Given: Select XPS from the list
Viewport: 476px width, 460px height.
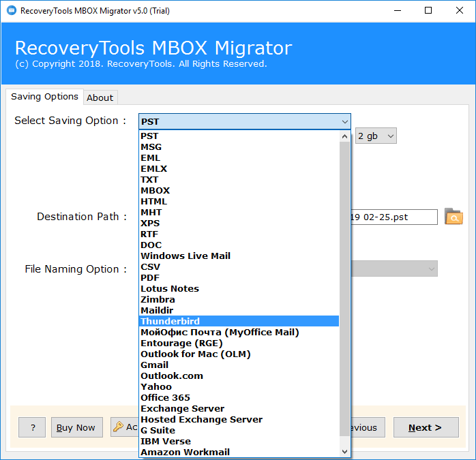Looking at the screenshot, I should [x=239, y=224].
